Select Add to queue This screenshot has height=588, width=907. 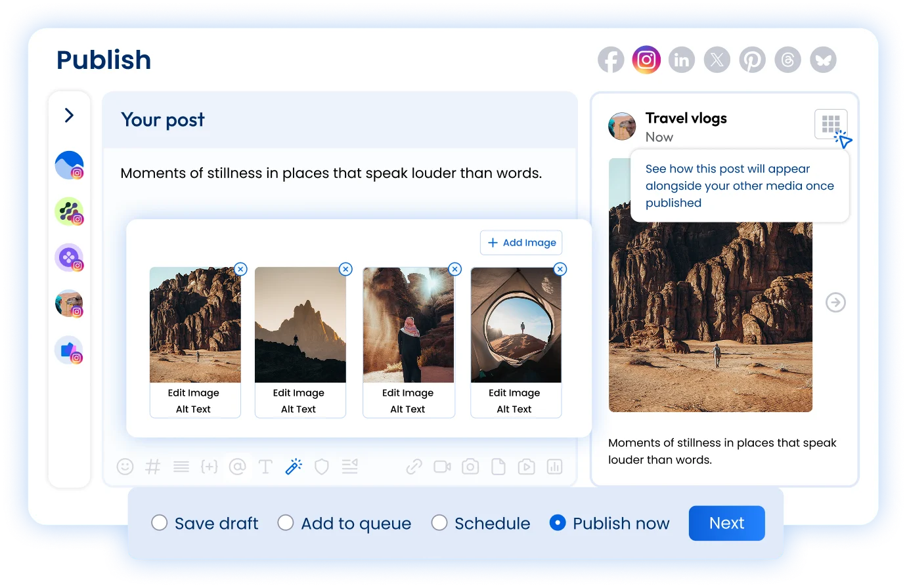[286, 523]
